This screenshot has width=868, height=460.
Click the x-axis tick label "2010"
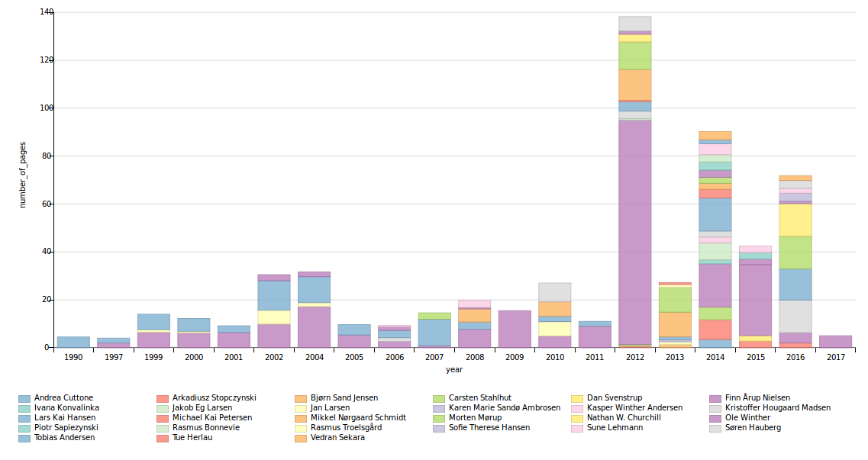tap(555, 358)
